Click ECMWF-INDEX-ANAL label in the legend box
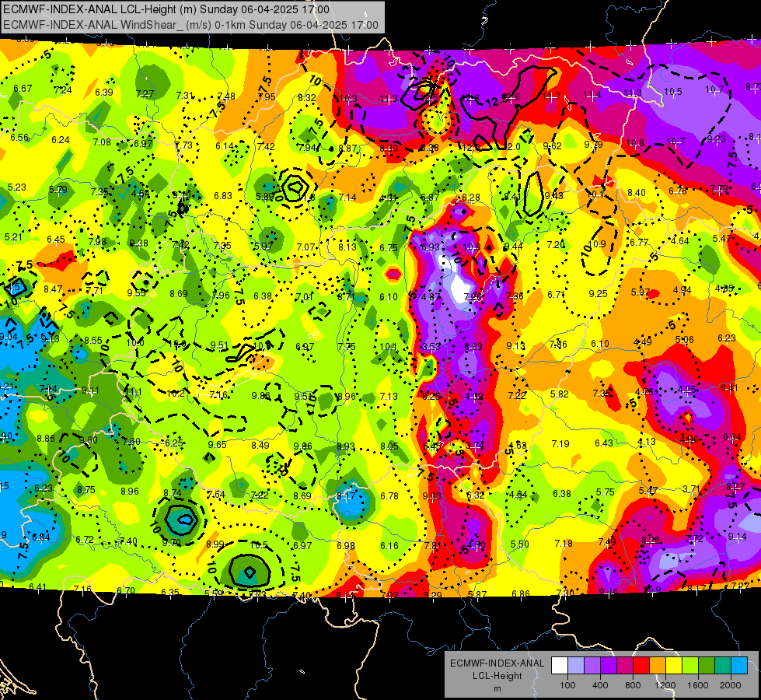 coord(497,663)
